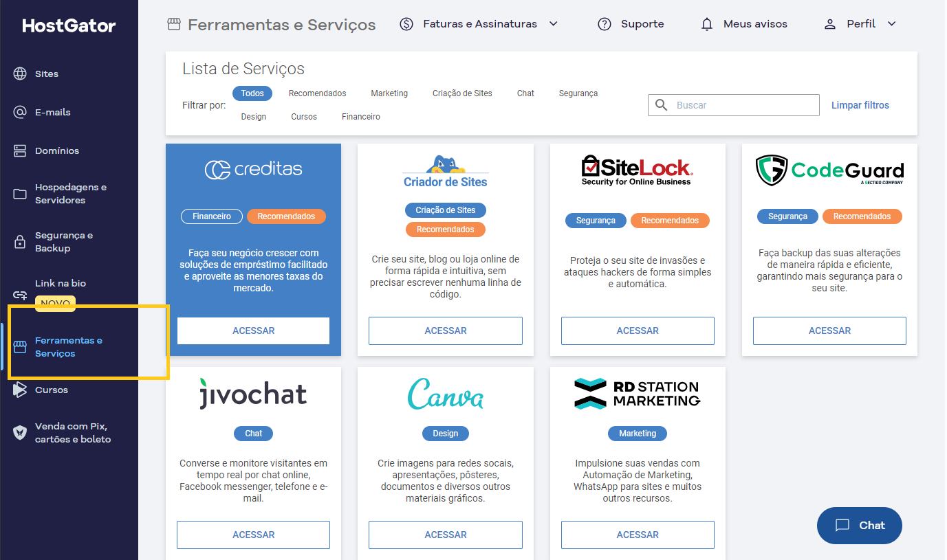Image resolution: width=947 pixels, height=560 pixels.
Task: Click the bell icon for Meus avisos
Action: click(x=707, y=24)
